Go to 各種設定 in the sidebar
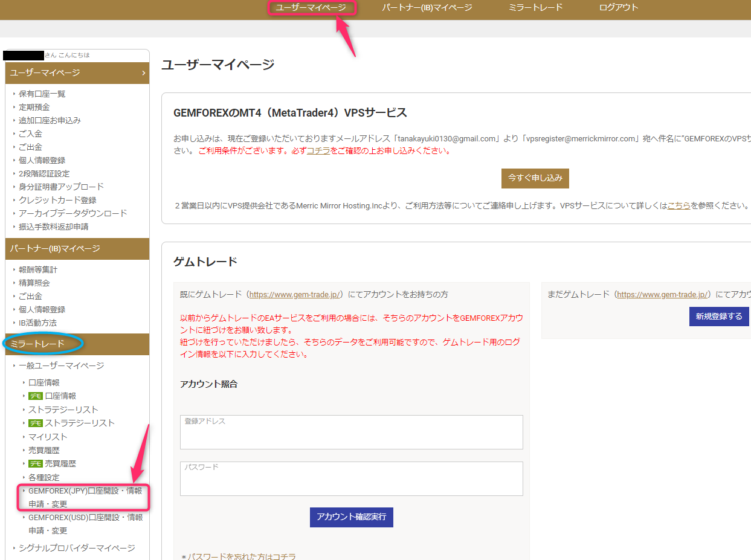Viewport: 751px width, 560px height. pos(44,477)
